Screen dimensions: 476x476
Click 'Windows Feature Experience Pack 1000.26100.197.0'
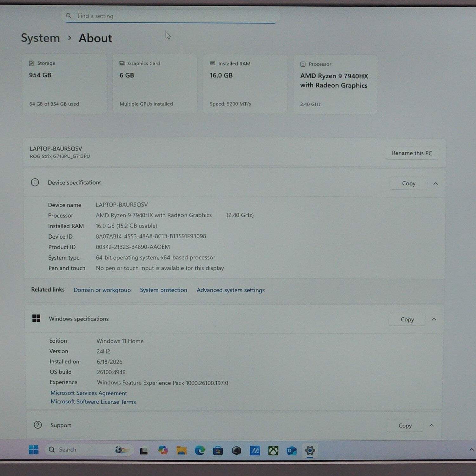coord(162,383)
